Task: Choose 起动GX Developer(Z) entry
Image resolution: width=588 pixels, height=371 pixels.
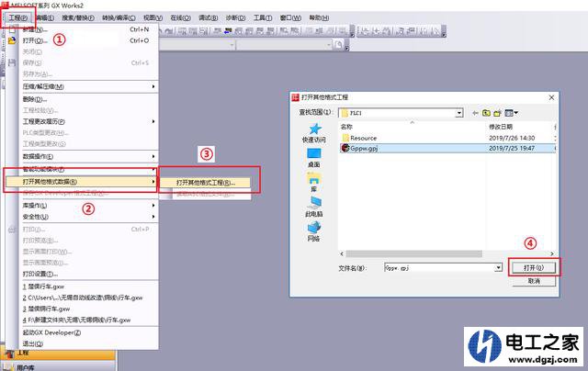Action: coord(88,332)
